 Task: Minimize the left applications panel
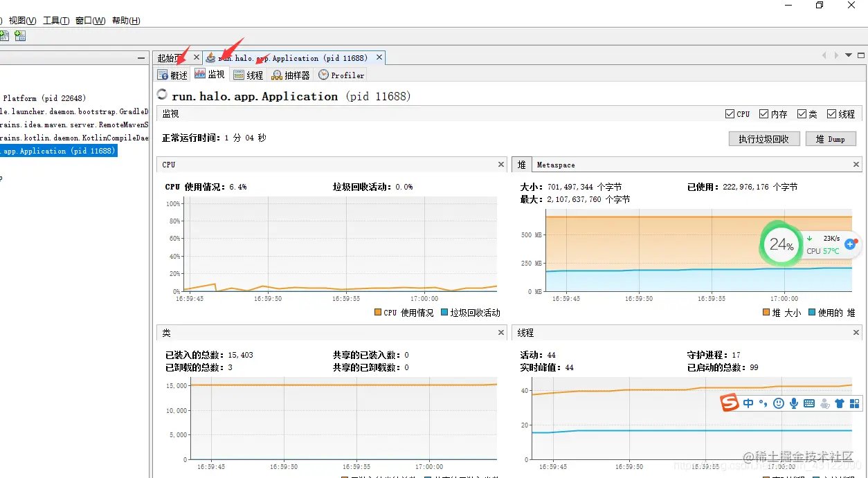pyautogui.click(x=141, y=58)
